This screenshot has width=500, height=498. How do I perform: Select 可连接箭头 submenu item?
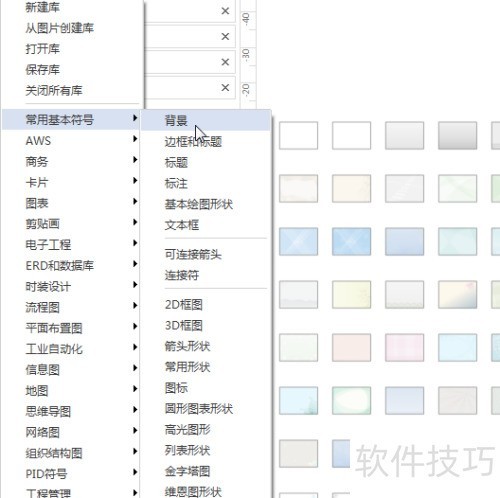(193, 255)
